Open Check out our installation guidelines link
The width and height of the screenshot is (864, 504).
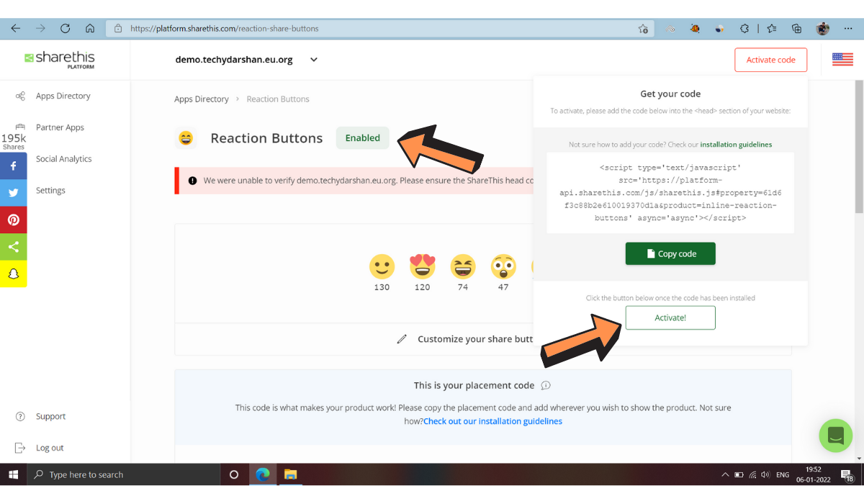pos(492,421)
